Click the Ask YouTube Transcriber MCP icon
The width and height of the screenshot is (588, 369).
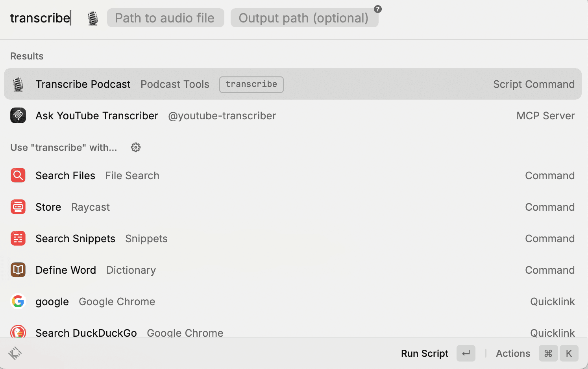pyautogui.click(x=18, y=115)
